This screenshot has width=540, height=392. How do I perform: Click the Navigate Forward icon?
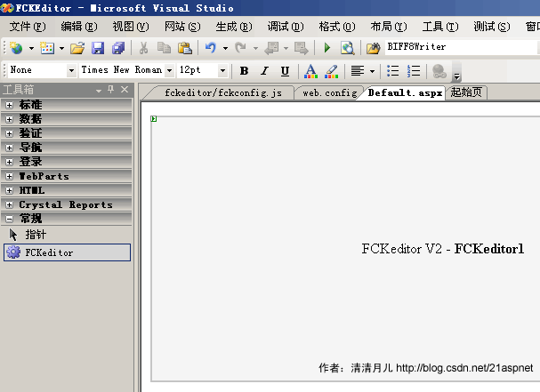302,48
